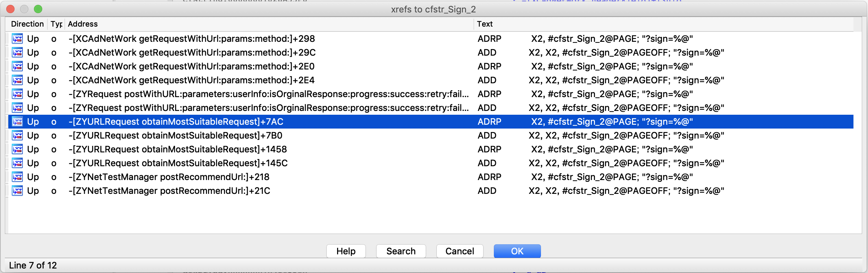Click the xref icon for postRecommendUrl +21C
The width and height of the screenshot is (868, 273).
pos(17,191)
